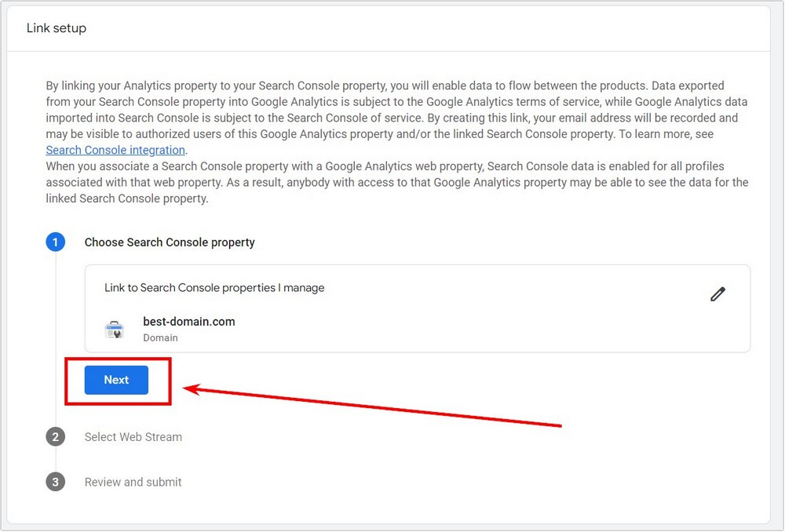785x532 pixels.
Task: Click step 2 Select Web Stream
Action: tap(133, 437)
